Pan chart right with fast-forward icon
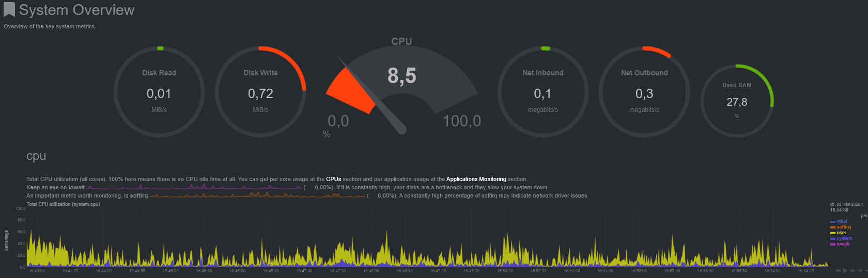Viewport: 868px width, 278px height. click(x=853, y=271)
